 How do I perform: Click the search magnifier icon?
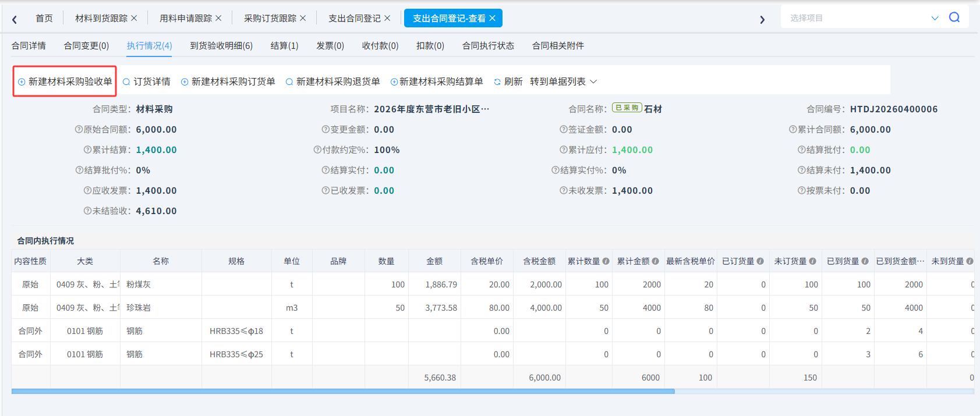tap(954, 17)
